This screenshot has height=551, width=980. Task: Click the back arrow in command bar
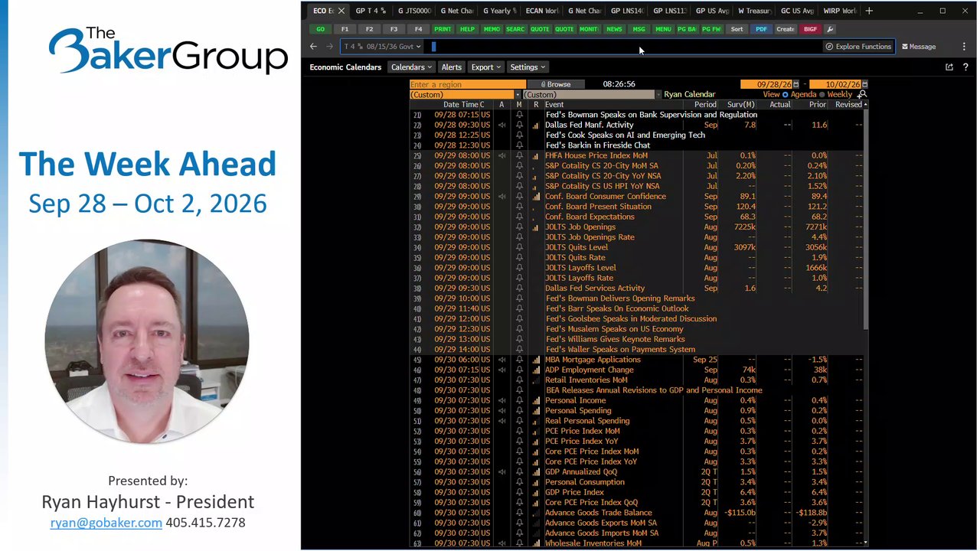(x=313, y=47)
